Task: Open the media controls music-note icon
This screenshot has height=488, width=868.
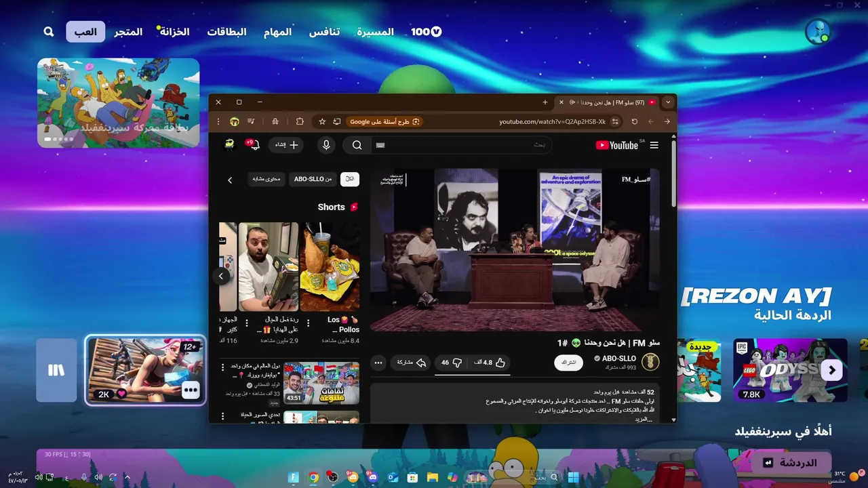Action: 251,121
